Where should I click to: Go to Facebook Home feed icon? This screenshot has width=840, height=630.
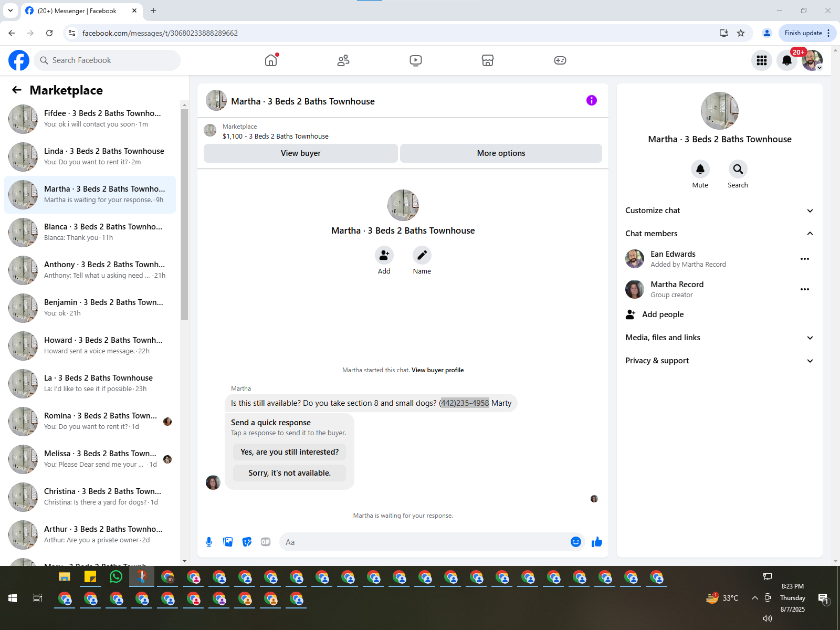[x=271, y=60]
